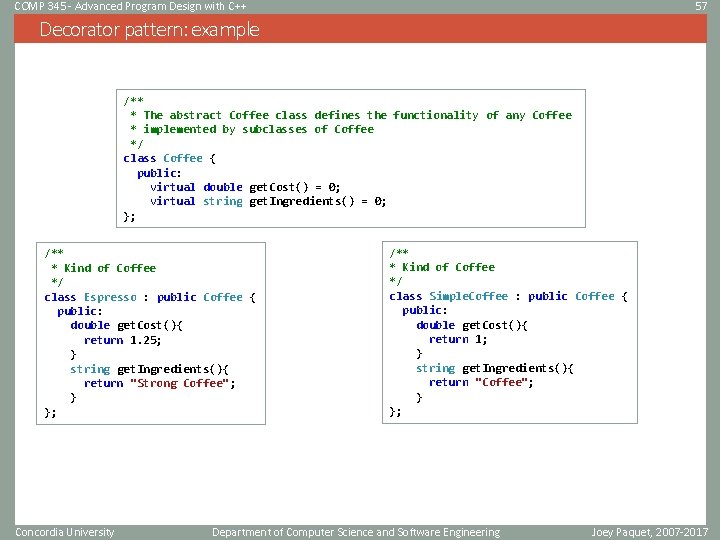Click 'string getIngredients(){' in the Espresso class
720x540 pixels.
tap(149, 369)
